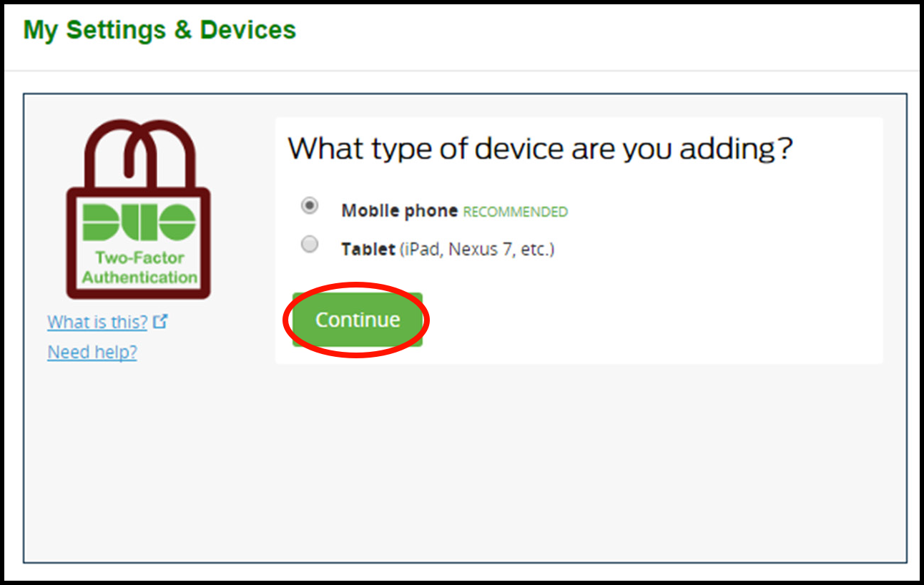The image size is (924, 585).
Task: Click the word "Devices" in the green page title
Action: click(x=248, y=30)
